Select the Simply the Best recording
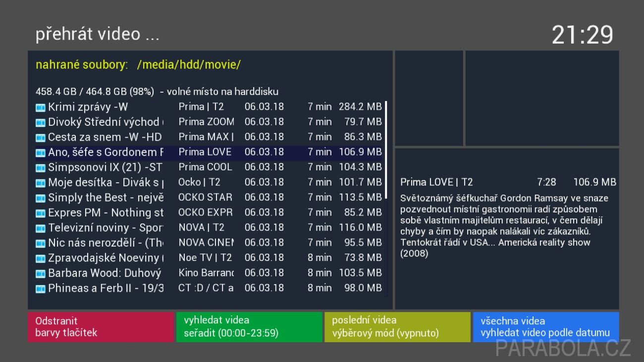This screenshot has height=362, width=644. [209, 197]
